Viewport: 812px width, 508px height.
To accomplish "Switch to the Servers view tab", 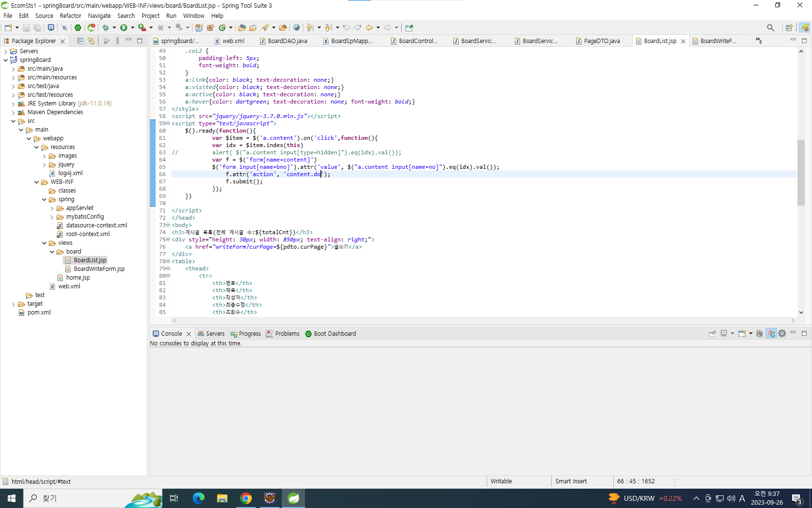I will tap(211, 333).
